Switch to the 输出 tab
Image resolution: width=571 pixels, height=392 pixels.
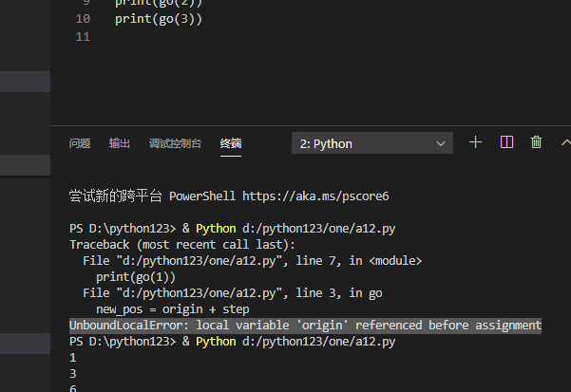point(120,143)
